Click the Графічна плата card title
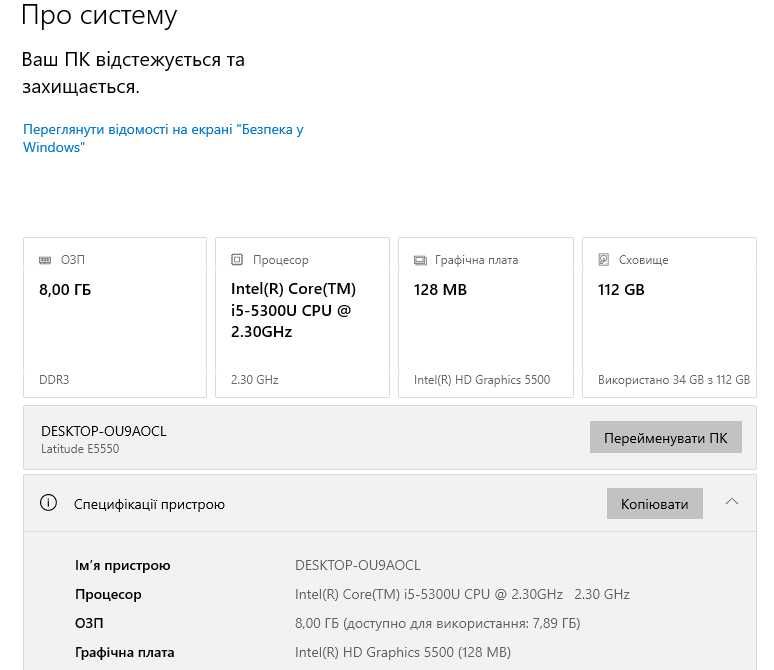Viewport: 774px width, 670px height. (477, 260)
